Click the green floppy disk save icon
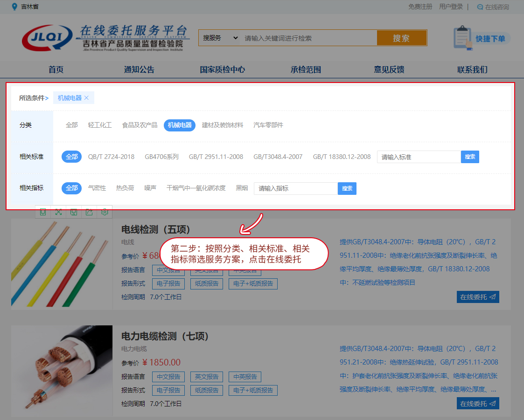The width and height of the screenshot is (524, 420). 74,212
